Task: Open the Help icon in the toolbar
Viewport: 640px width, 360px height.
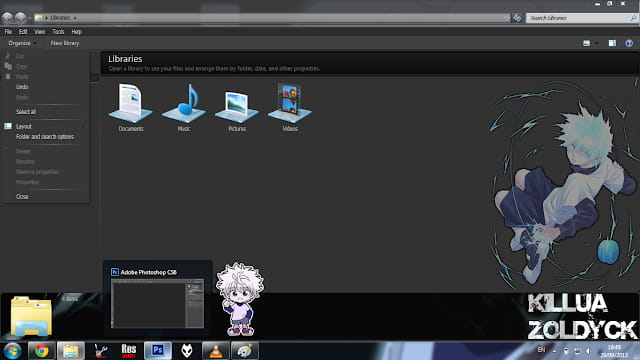Action: click(x=629, y=43)
